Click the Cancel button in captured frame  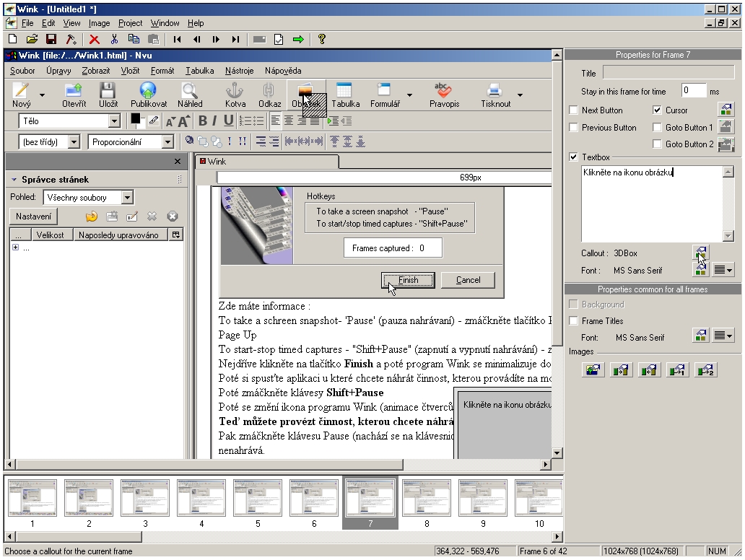point(468,280)
